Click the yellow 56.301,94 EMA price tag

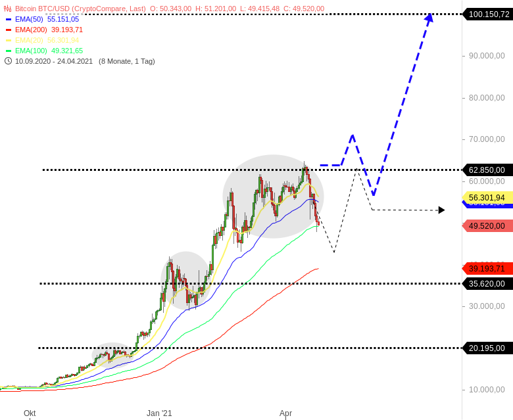pos(487,197)
